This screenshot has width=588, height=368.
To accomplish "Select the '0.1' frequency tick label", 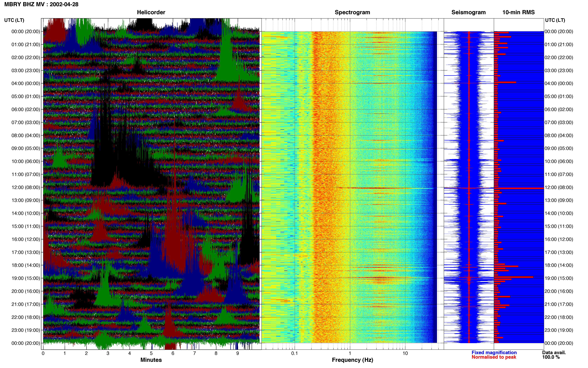I will 295,353.
